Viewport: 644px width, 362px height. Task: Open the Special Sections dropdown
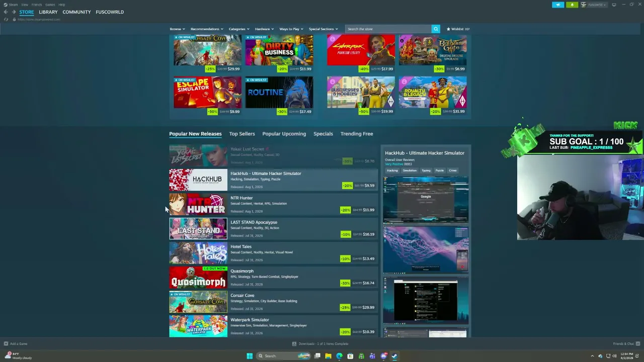(323, 29)
